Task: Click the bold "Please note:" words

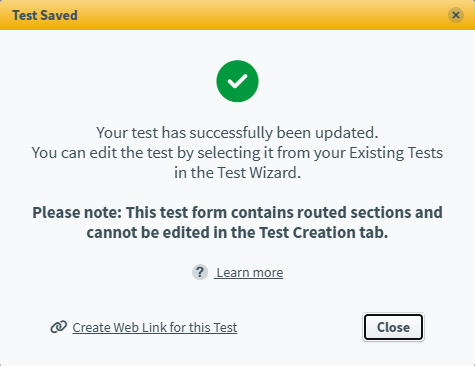Action: pyautogui.click(x=77, y=212)
